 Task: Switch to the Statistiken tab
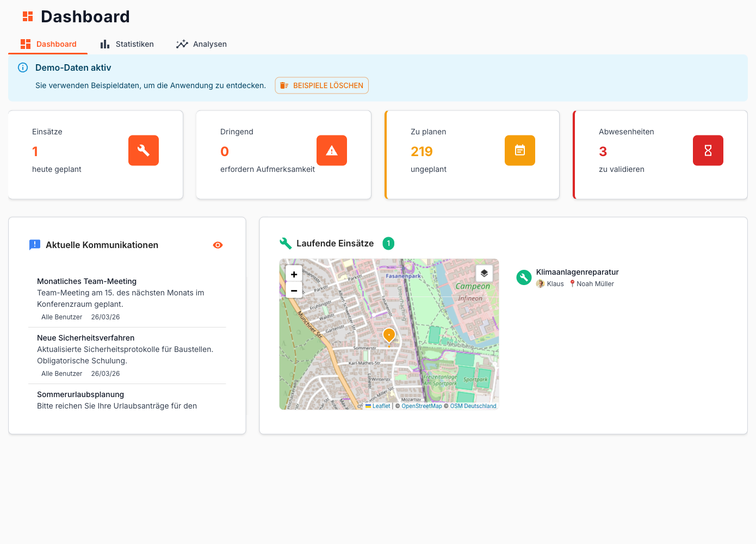click(127, 44)
